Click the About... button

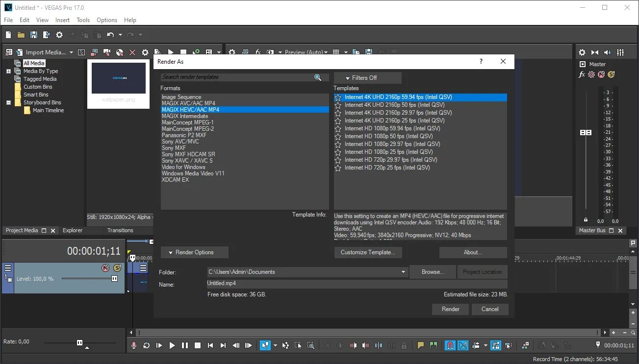[x=473, y=252]
